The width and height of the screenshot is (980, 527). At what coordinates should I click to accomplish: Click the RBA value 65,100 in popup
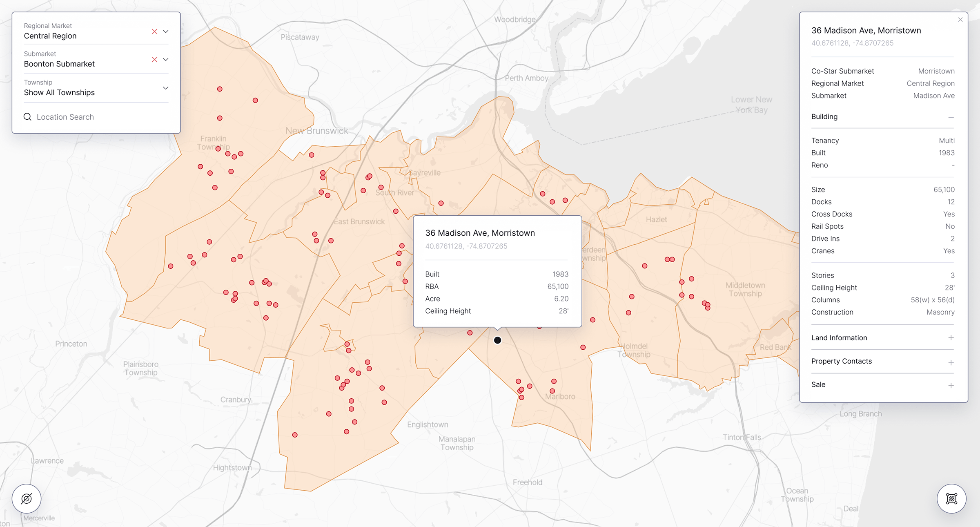tap(558, 286)
